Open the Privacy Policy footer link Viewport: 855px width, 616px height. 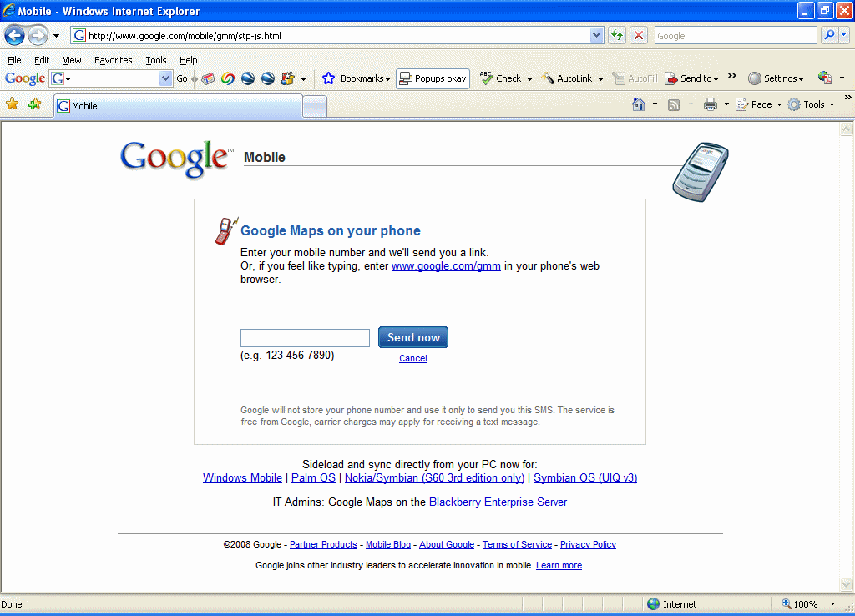(x=588, y=544)
